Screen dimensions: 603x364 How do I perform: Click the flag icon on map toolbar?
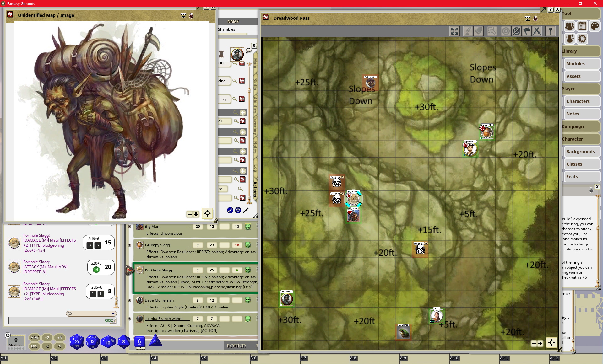tap(527, 31)
